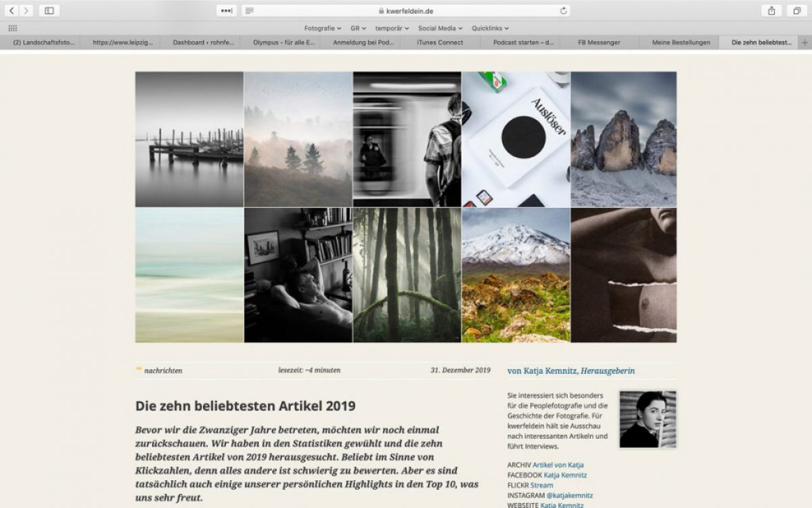The width and height of the screenshot is (812, 508).
Task: Select the Die zehn beliebtest tab
Action: [759, 43]
